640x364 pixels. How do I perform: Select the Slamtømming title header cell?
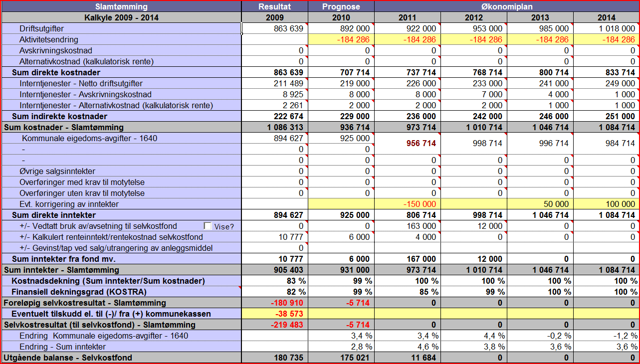pyautogui.click(x=121, y=6)
